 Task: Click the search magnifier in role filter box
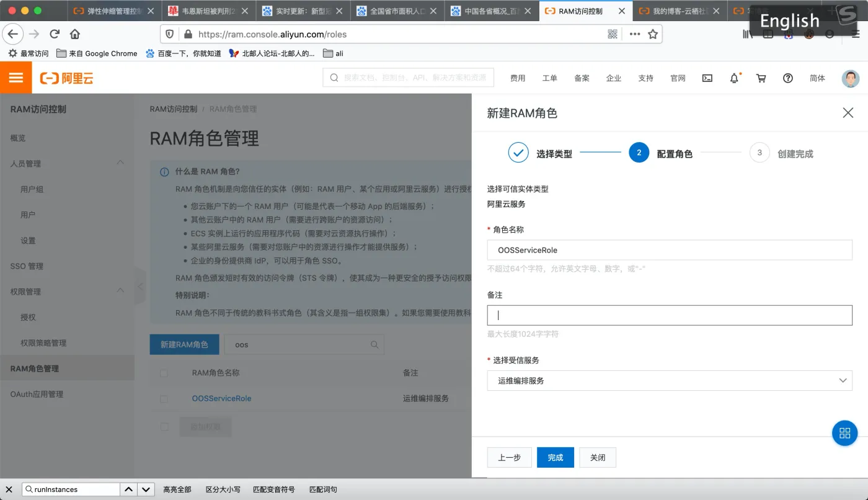tap(374, 344)
